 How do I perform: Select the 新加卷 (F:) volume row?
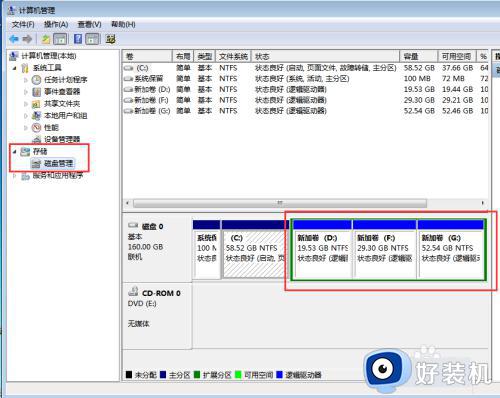click(x=305, y=100)
